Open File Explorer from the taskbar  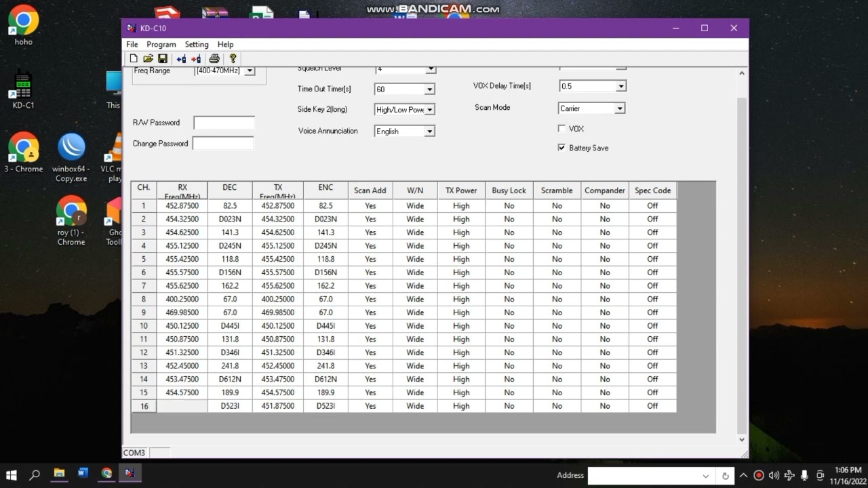(59, 474)
